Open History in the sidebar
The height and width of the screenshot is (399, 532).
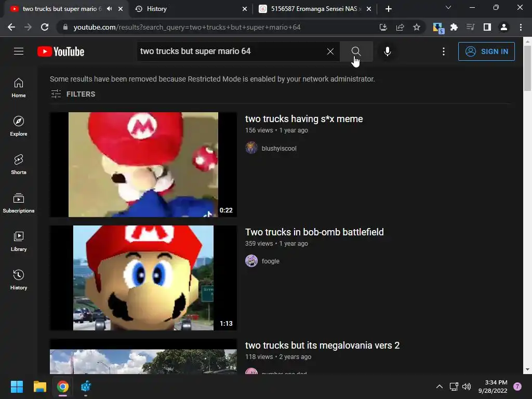pos(19,280)
